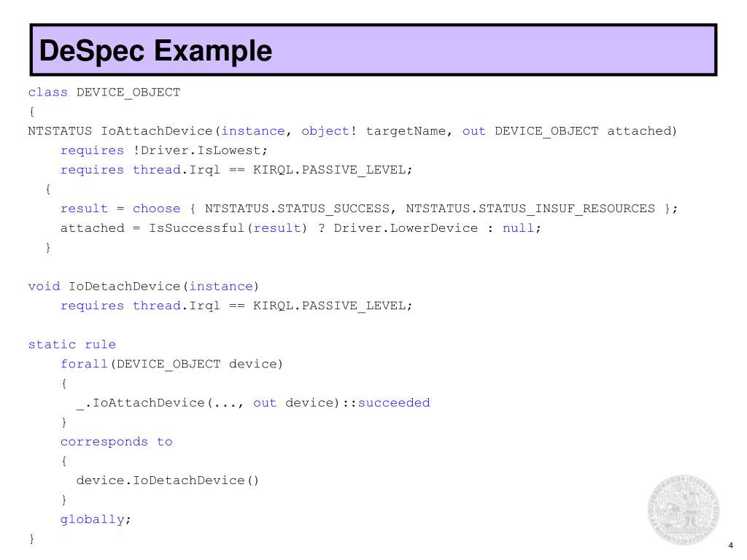The height and width of the screenshot is (560, 747).
Task: Click the NTSTATUS IoAttachDevice signature line
Action: coord(352,131)
